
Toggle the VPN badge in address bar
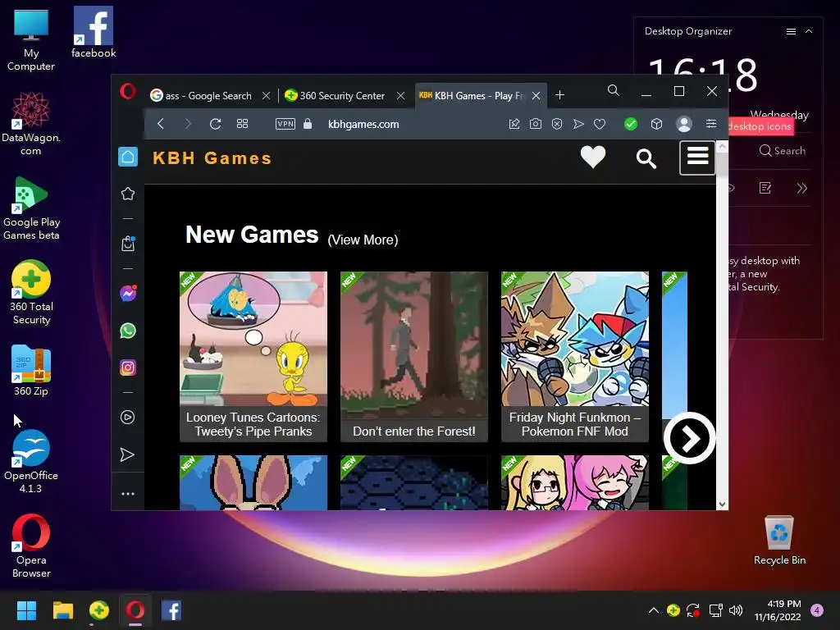point(285,125)
